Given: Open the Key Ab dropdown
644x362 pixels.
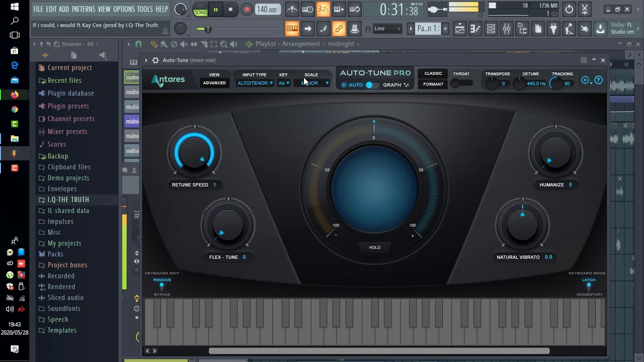Looking at the screenshot, I should pos(284,83).
